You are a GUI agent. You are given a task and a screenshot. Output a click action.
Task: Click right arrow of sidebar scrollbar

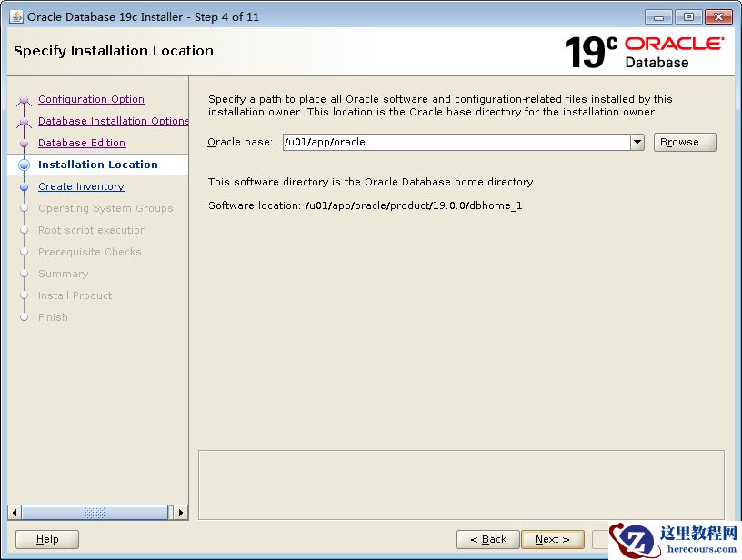tap(181, 513)
